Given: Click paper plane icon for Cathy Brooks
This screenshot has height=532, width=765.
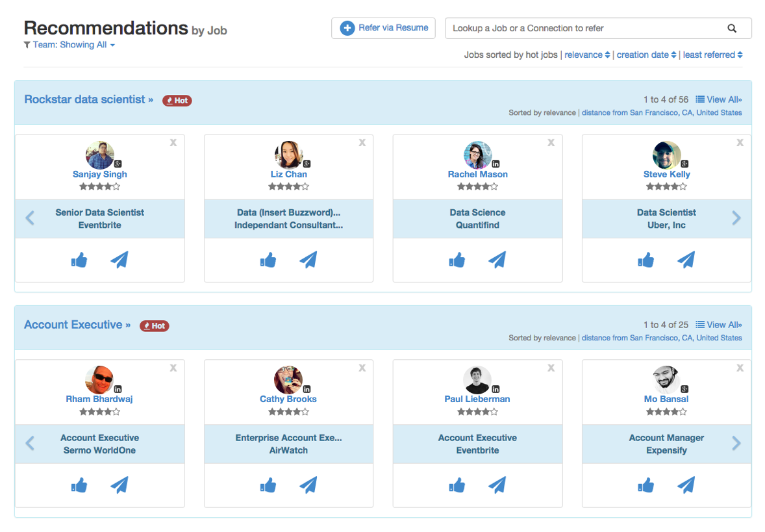Looking at the screenshot, I should tap(308, 485).
